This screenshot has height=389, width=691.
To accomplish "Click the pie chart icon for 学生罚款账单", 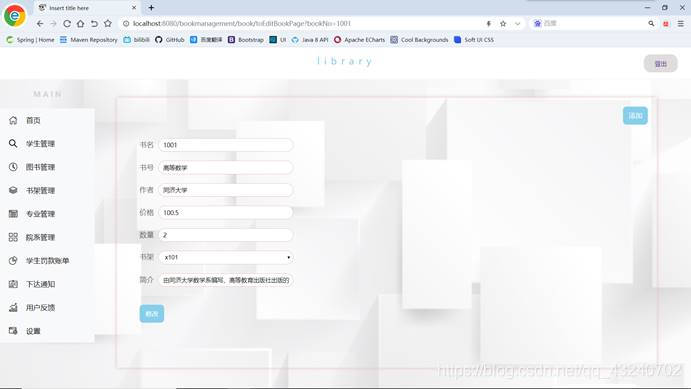I will point(13,260).
